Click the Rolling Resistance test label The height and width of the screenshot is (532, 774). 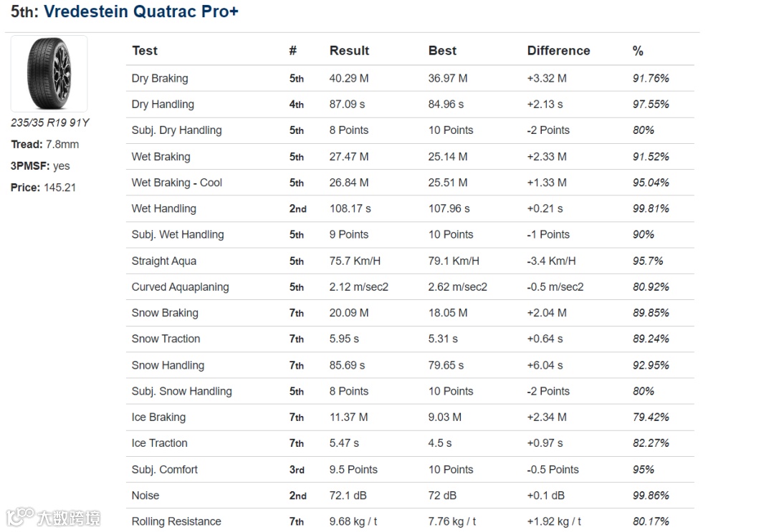click(176, 521)
